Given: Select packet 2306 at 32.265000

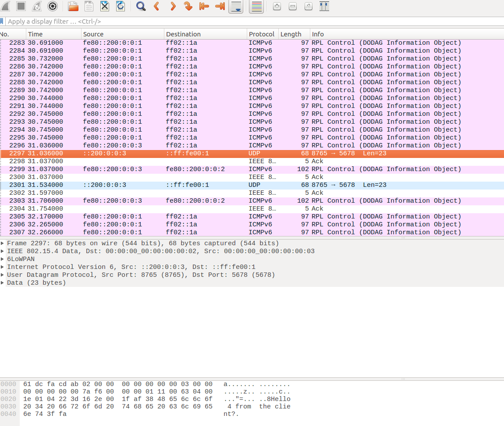Looking at the screenshot, I should coord(252,224).
